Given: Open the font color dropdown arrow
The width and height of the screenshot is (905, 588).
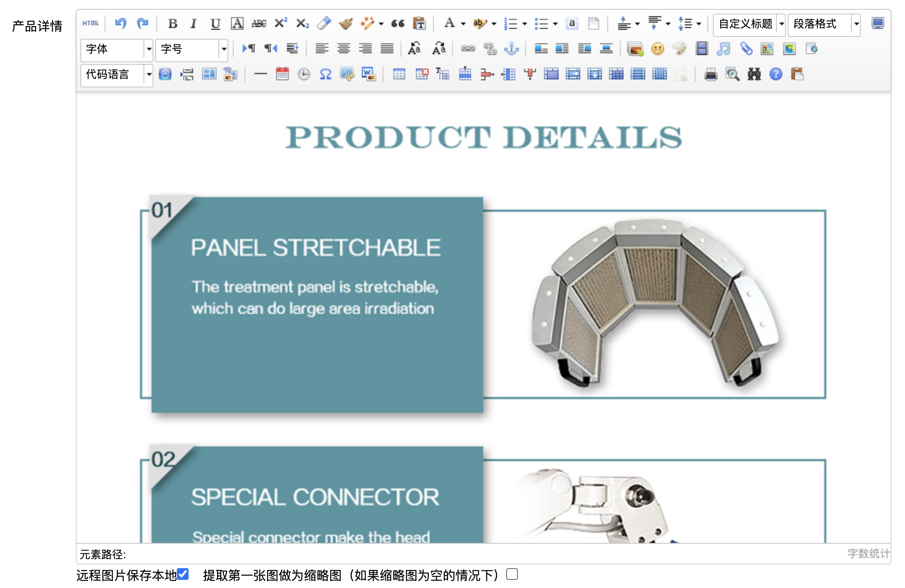Looking at the screenshot, I should point(463,23).
